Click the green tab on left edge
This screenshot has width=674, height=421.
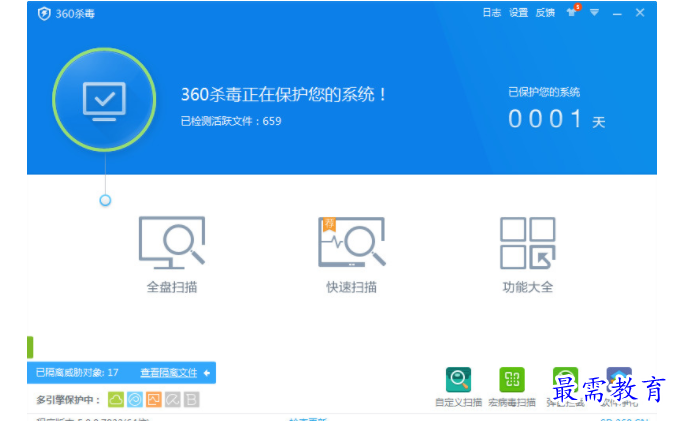tap(30, 347)
